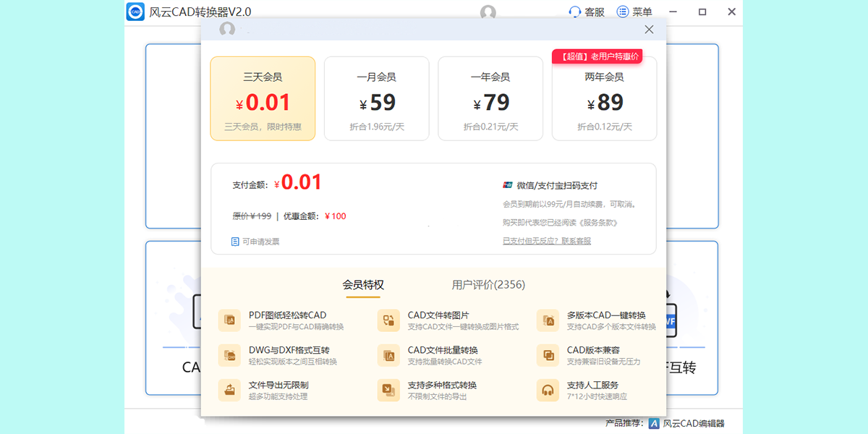Click the 支持多种格式转换 feature icon
868x434 pixels.
(x=388, y=390)
